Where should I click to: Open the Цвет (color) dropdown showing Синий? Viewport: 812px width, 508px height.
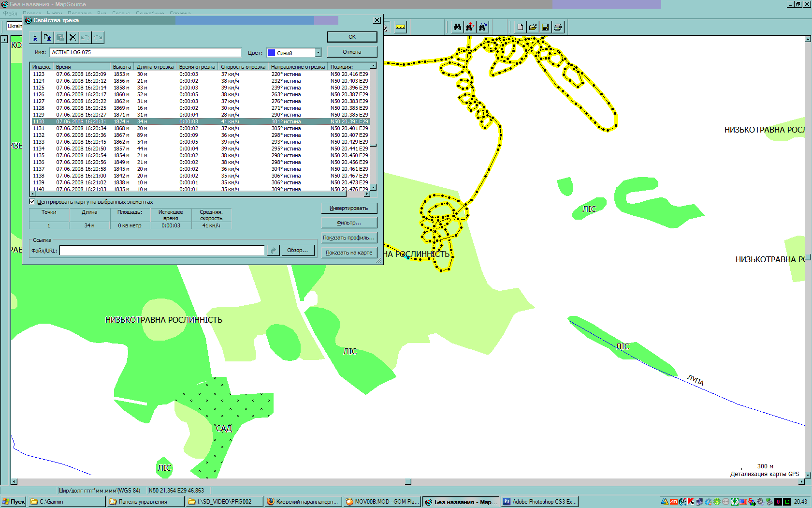(x=318, y=53)
